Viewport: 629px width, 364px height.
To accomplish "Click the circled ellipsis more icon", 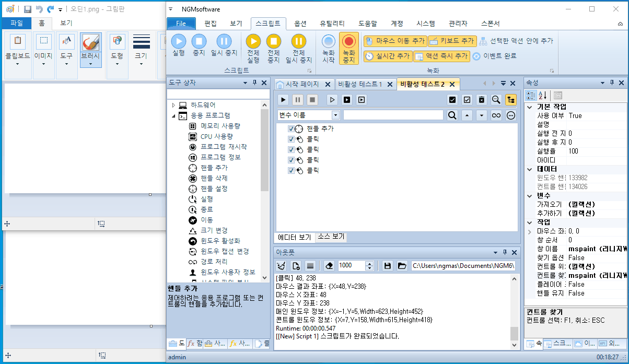I will tap(511, 115).
